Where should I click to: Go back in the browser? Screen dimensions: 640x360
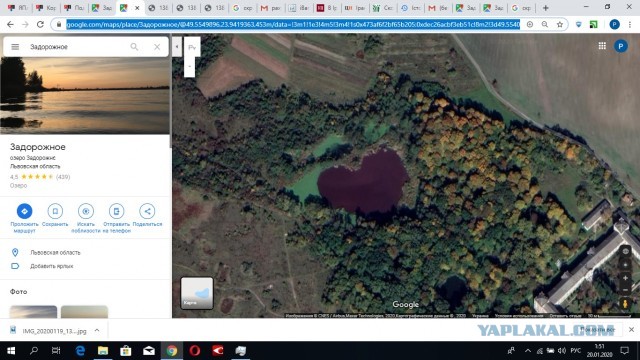pos(10,24)
